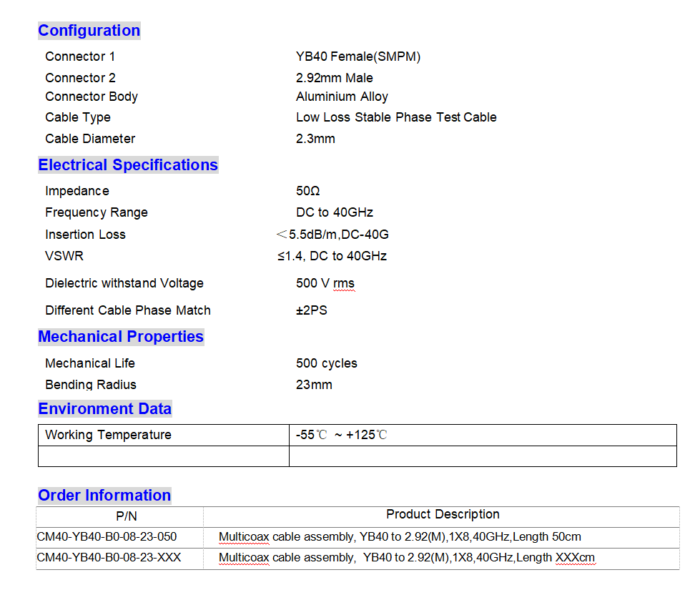Viewport: 700px width, 590px height.
Task: Select the ±2PS phase match value
Action: click(x=312, y=310)
